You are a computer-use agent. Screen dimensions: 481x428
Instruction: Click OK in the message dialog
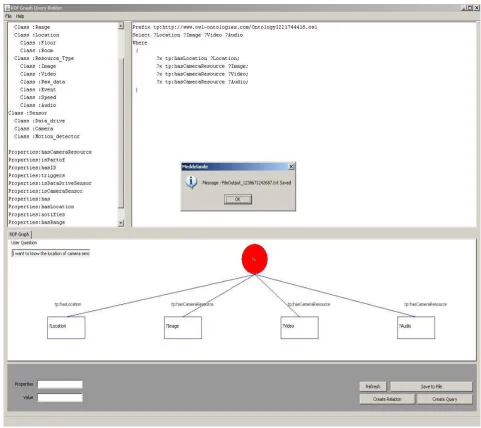tap(238, 199)
